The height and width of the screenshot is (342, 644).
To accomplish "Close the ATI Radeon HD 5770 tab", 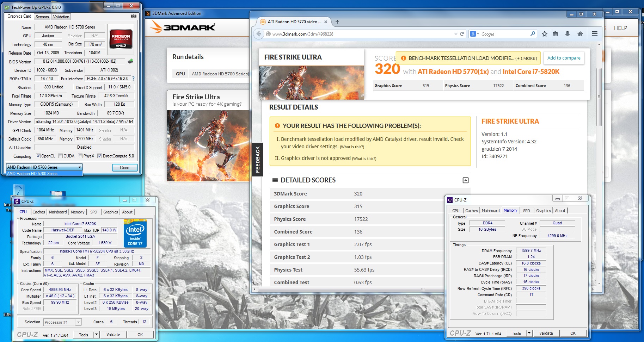I will [x=326, y=22].
